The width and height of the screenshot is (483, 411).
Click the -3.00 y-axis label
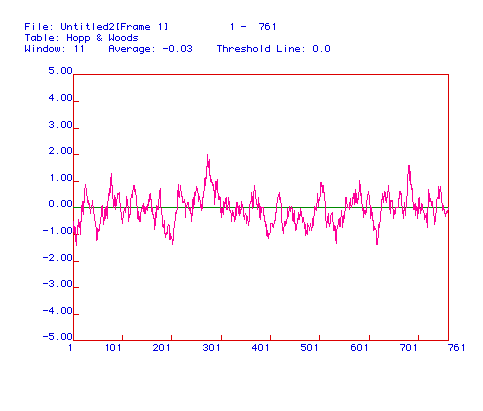[x=58, y=284]
